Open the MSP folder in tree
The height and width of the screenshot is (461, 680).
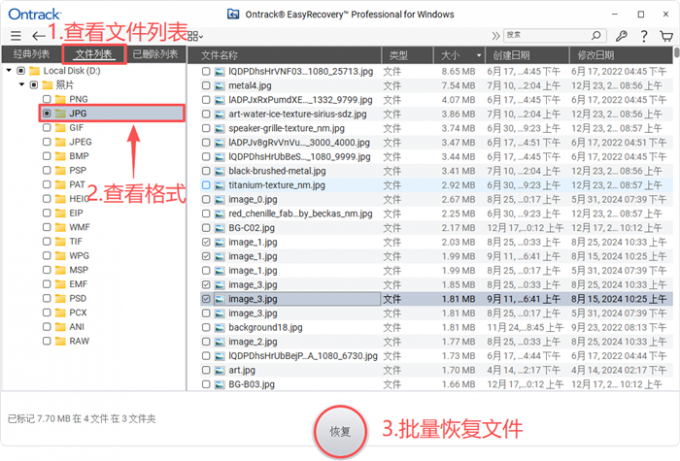[x=78, y=270]
